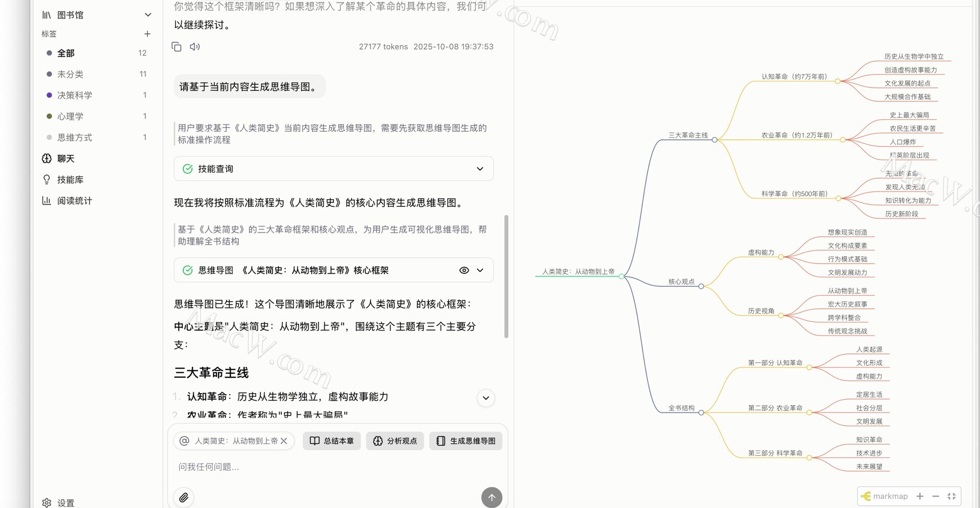Screen dimensions: 980x508
Task: Add a new tag with the plus icon
Action: coord(147,34)
